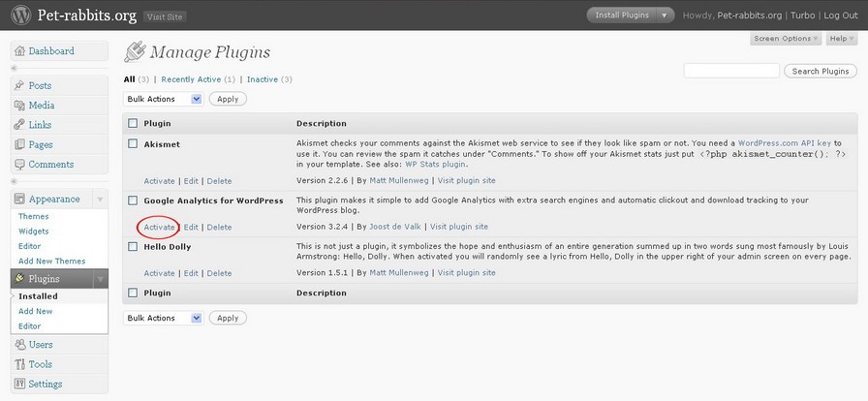The image size is (868, 401).
Task: Open Joost de Valk author link
Action: pos(394,227)
